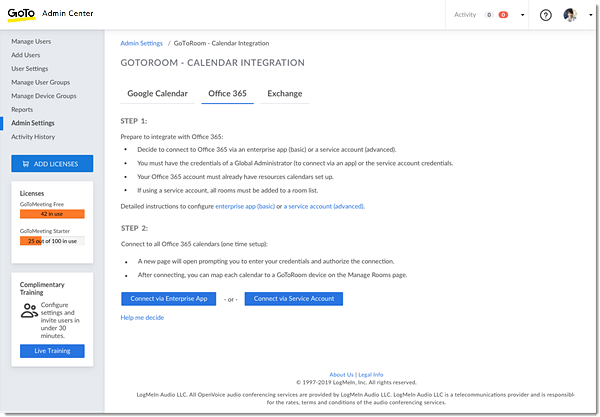Click the red activity count badge

[x=503, y=15]
